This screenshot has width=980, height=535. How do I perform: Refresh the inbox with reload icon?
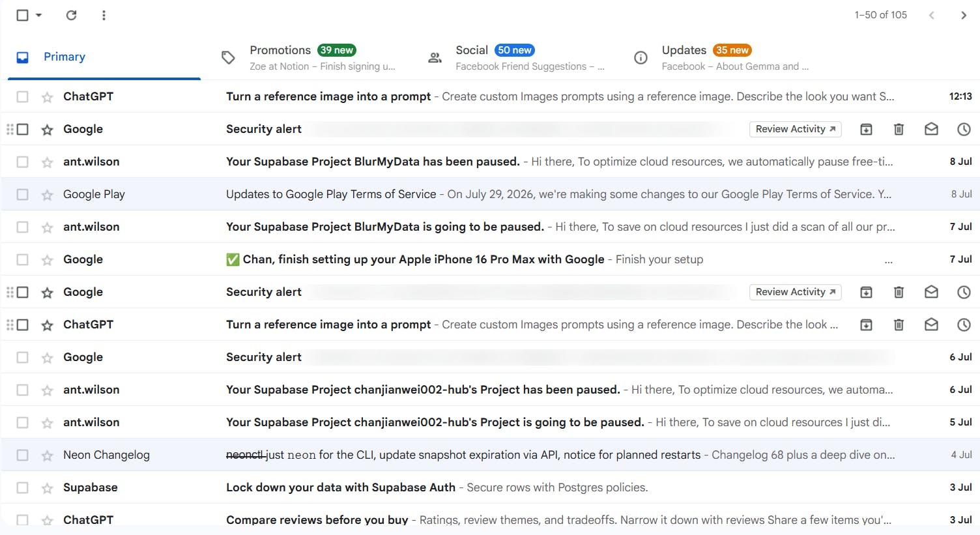(72, 15)
